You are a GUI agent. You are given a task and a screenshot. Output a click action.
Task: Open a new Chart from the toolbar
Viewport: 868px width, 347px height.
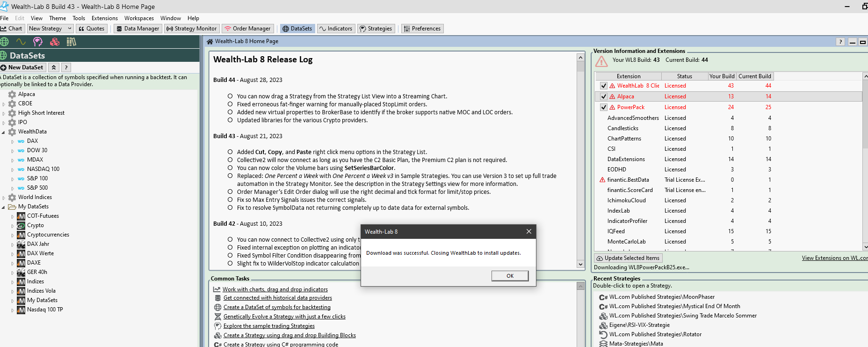[x=12, y=29]
